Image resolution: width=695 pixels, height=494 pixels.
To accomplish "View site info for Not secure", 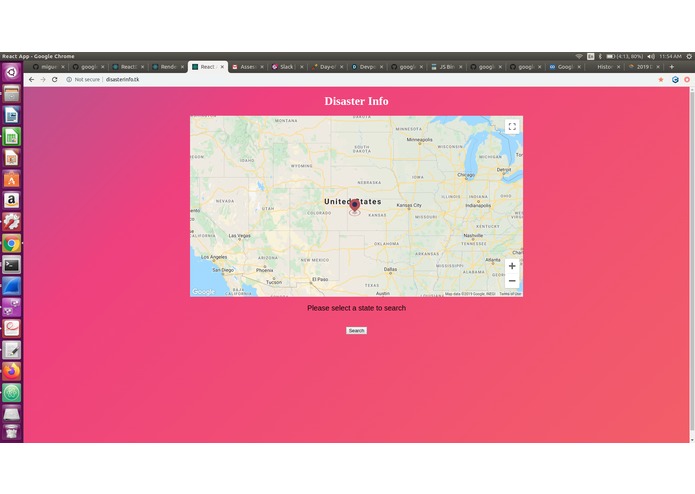I will click(83, 80).
